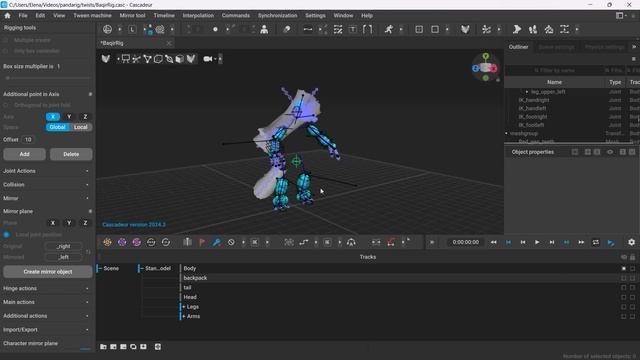Open the Tween machine menu
640x360 pixels.
click(x=92, y=16)
